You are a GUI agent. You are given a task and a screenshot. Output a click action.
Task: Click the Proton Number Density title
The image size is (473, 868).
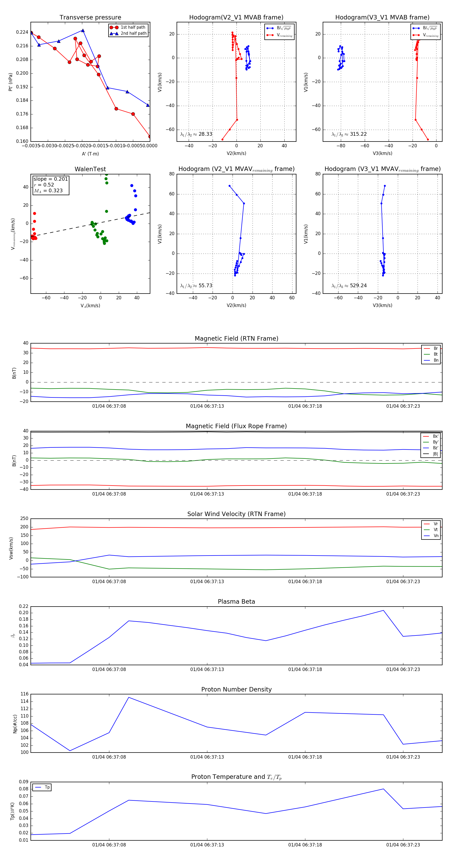[x=236, y=689]
